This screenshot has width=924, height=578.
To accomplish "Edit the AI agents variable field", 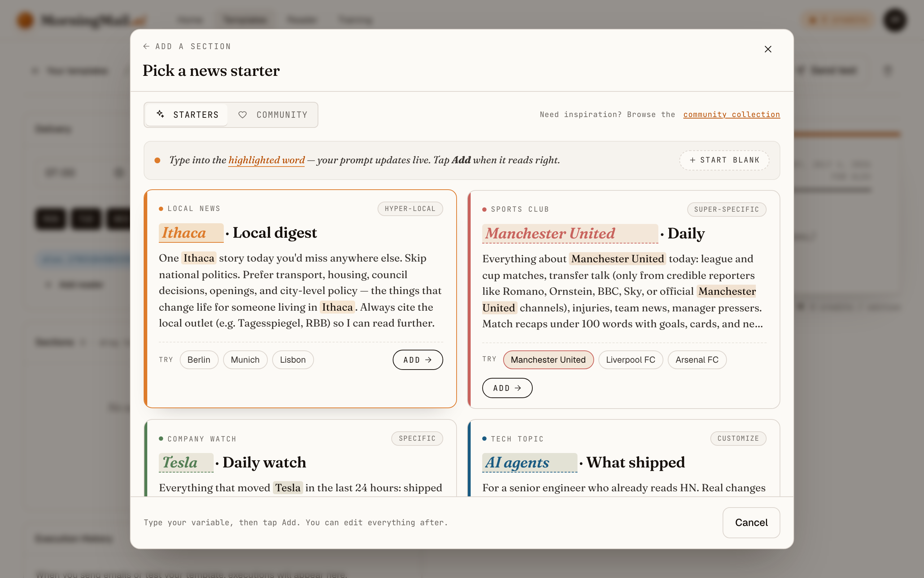I will pos(529,462).
